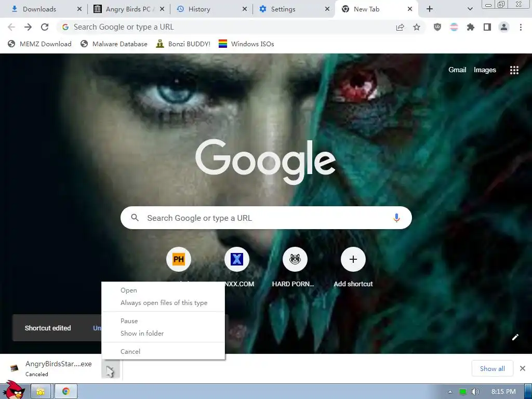Open a new tab with plus button
Image resolution: width=532 pixels, height=399 pixels.
430,9
